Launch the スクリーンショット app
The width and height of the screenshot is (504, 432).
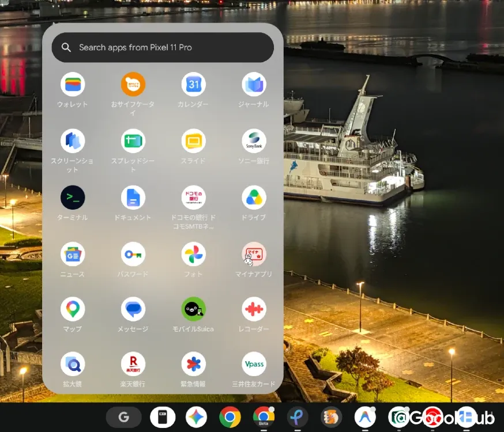point(73,141)
